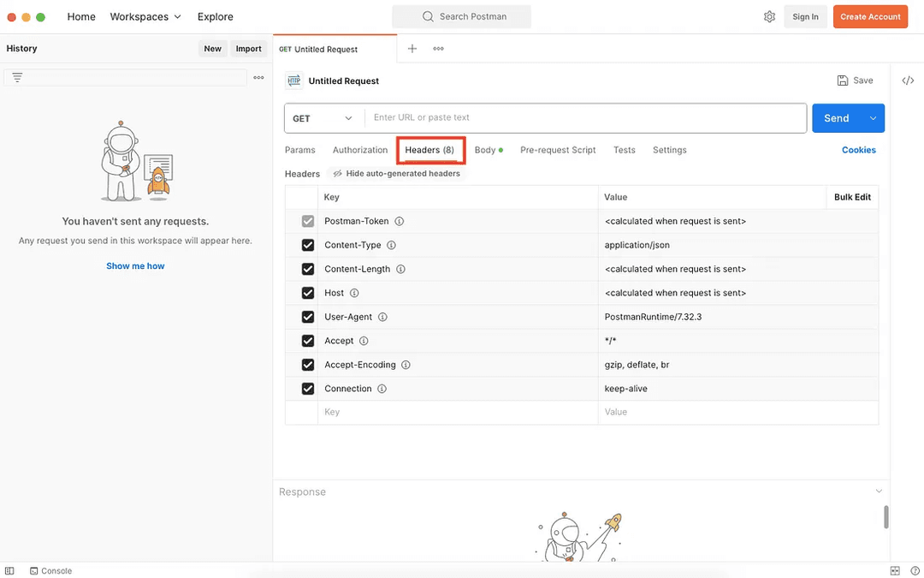
Task: Open the Explore page
Action: 215,16
